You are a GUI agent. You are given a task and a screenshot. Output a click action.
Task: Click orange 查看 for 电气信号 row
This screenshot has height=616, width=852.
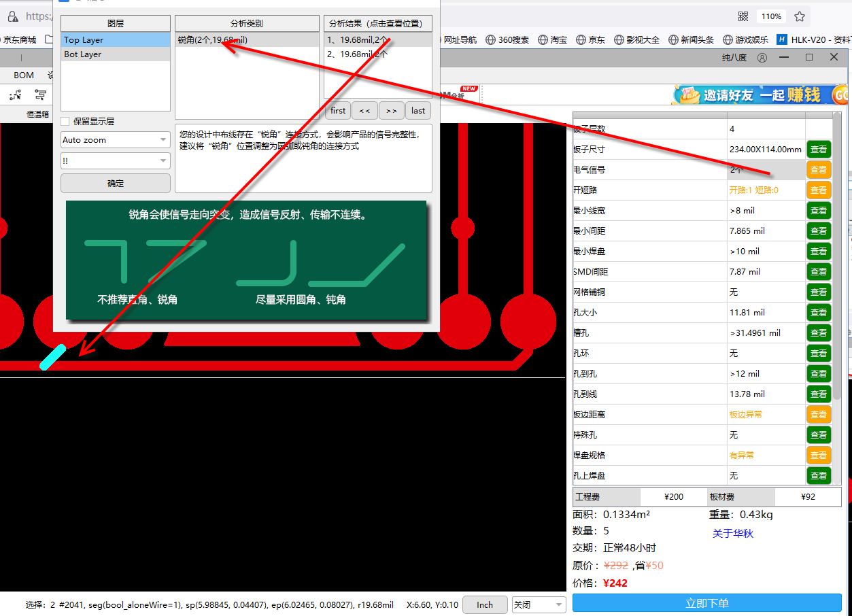819,170
